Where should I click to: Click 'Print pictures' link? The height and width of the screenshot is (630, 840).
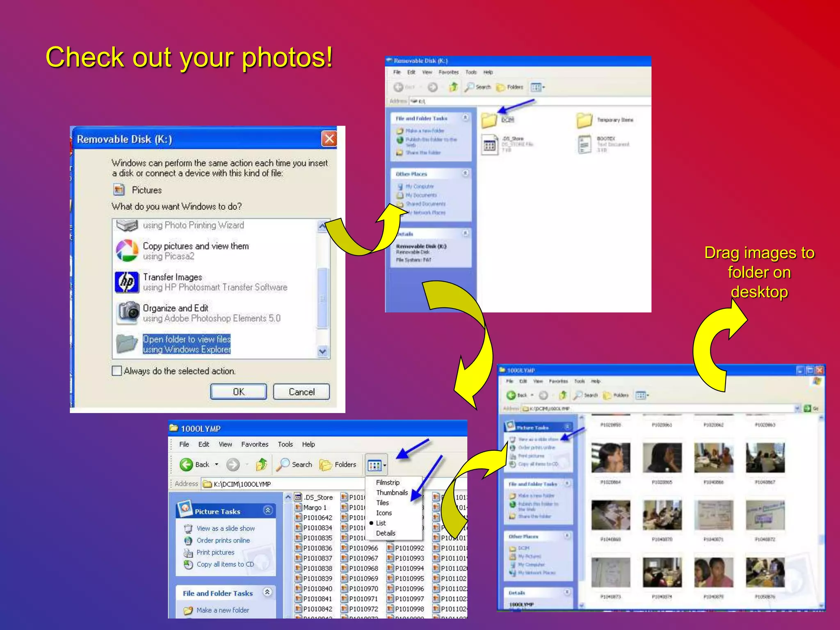[215, 552]
